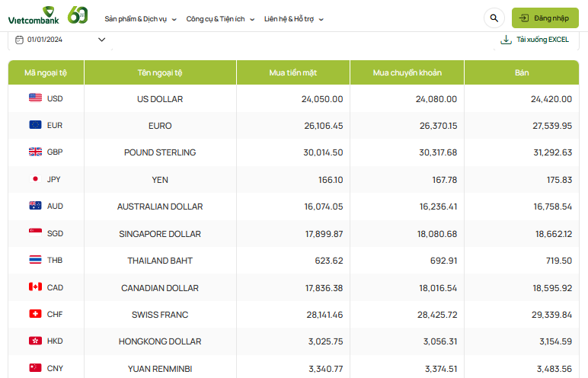This screenshot has height=378, width=588.
Task: Click the USD American flag icon
Action: (x=35, y=98)
